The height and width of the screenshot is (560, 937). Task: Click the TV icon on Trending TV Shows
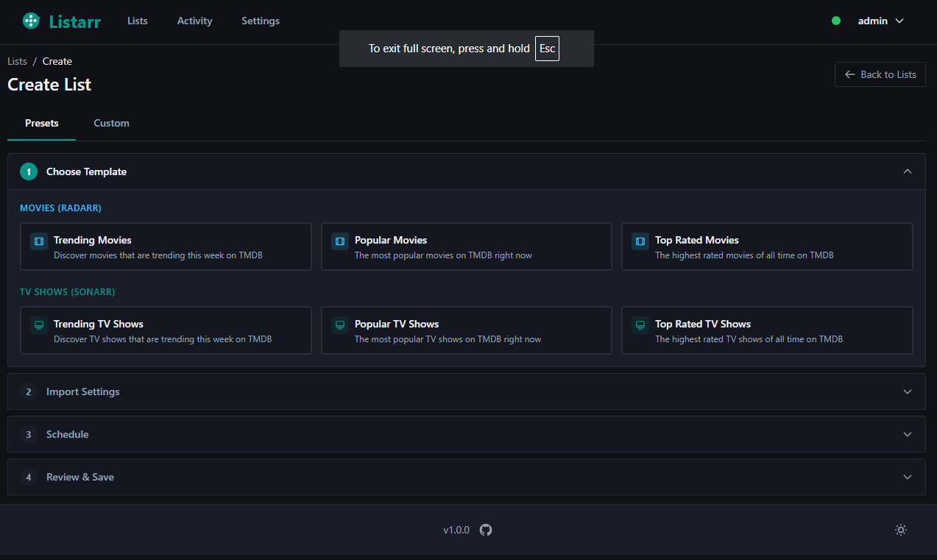coord(39,325)
